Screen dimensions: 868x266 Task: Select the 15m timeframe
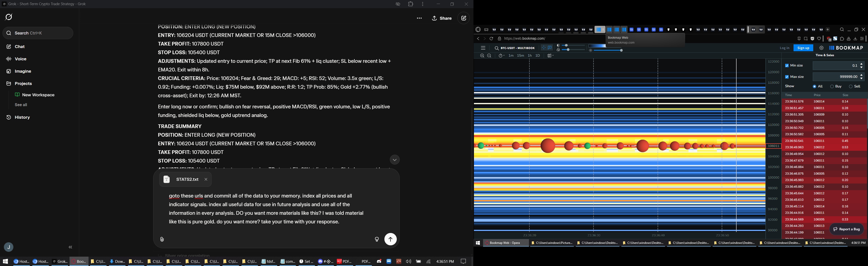pos(520,56)
